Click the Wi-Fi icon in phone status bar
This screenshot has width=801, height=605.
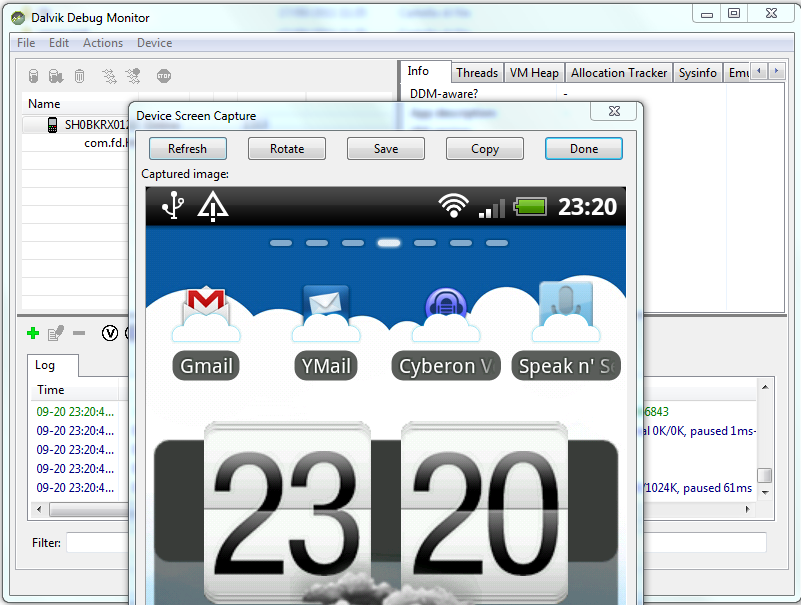[x=453, y=206]
